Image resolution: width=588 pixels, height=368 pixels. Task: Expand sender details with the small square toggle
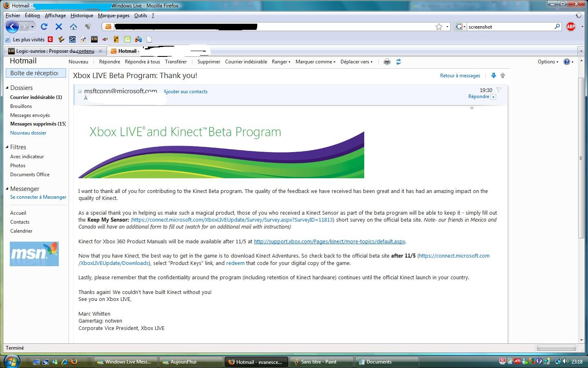(x=80, y=92)
